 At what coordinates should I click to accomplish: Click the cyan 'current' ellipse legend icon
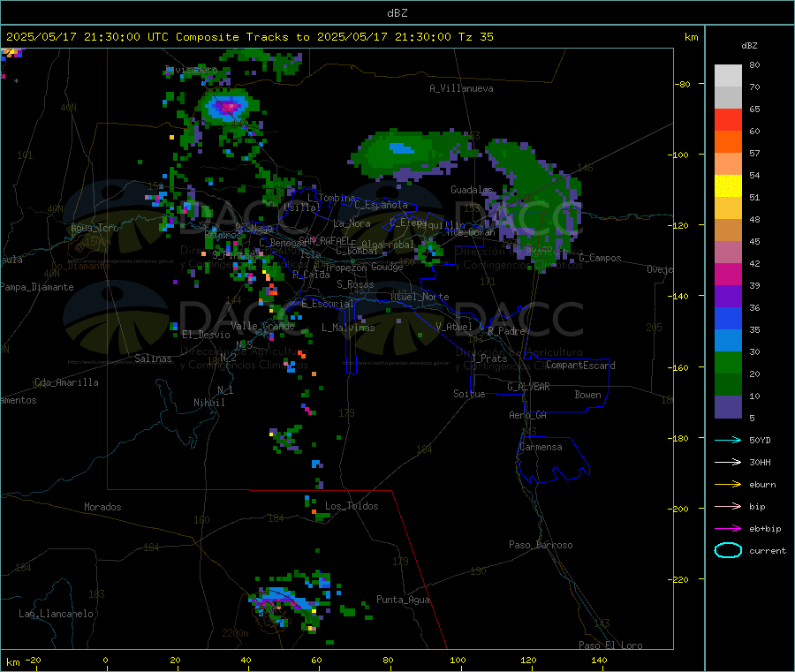coord(728,550)
